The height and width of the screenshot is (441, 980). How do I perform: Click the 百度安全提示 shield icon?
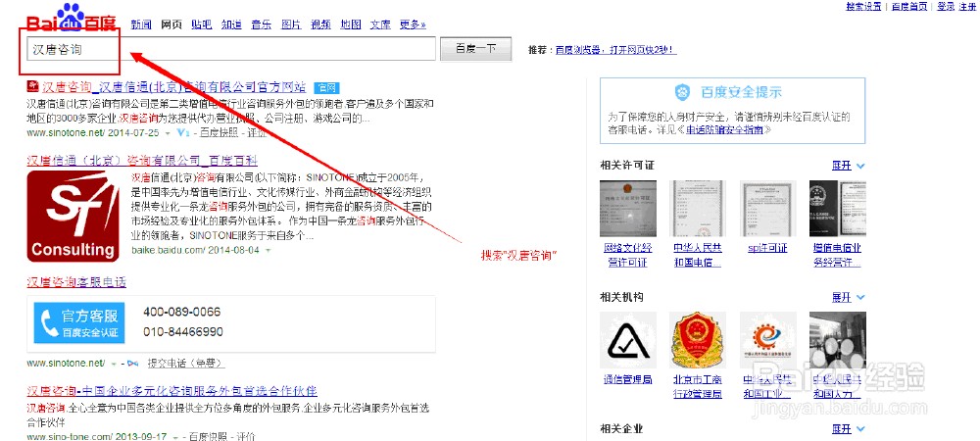coord(682,92)
